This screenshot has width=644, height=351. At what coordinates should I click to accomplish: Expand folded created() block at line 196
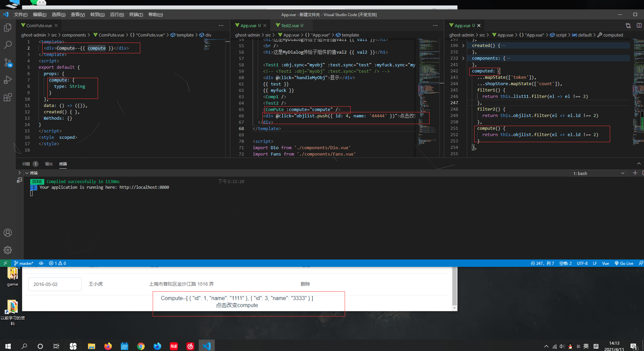(463, 45)
